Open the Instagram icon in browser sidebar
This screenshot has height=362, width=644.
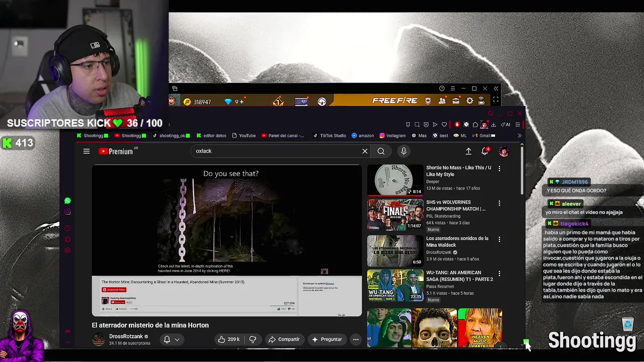tap(67, 212)
